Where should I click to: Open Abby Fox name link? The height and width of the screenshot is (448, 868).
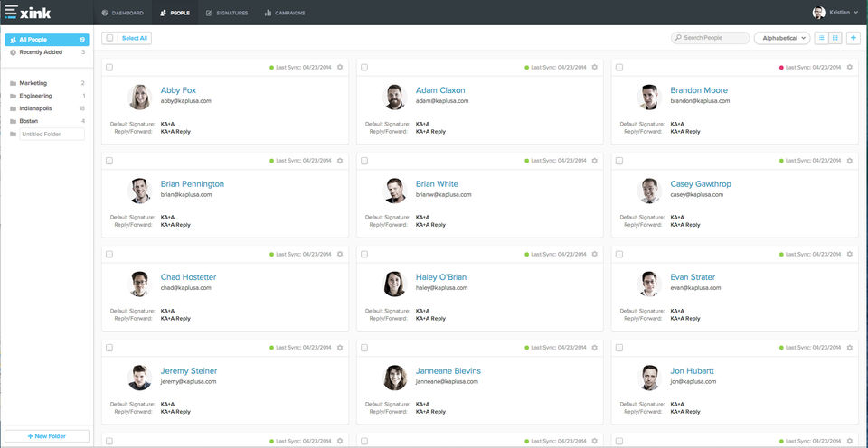click(x=178, y=90)
